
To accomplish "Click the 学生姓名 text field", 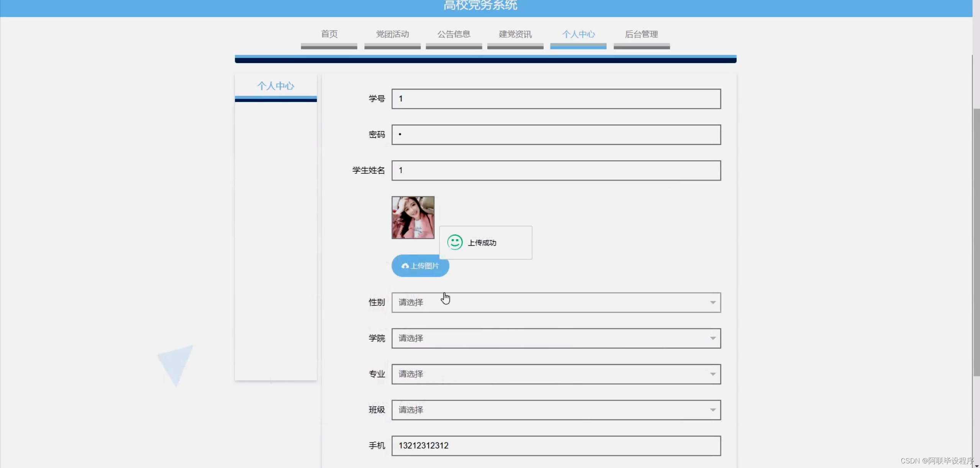I will [556, 170].
